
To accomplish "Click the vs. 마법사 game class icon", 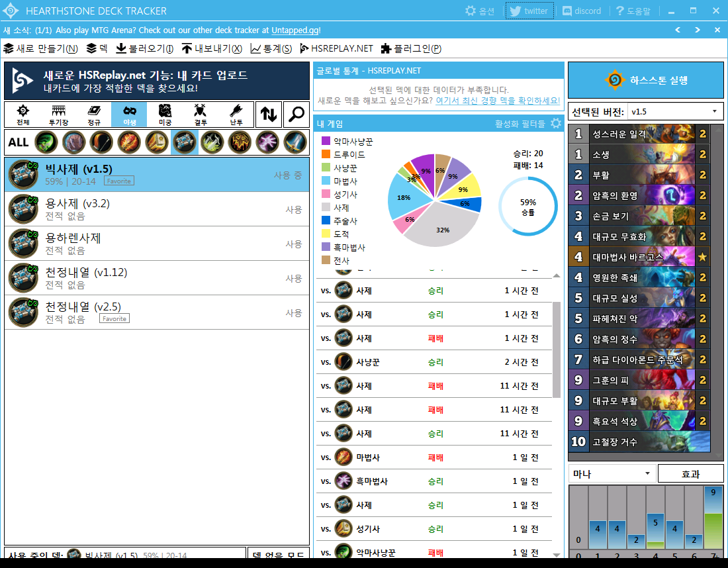I will click(343, 457).
